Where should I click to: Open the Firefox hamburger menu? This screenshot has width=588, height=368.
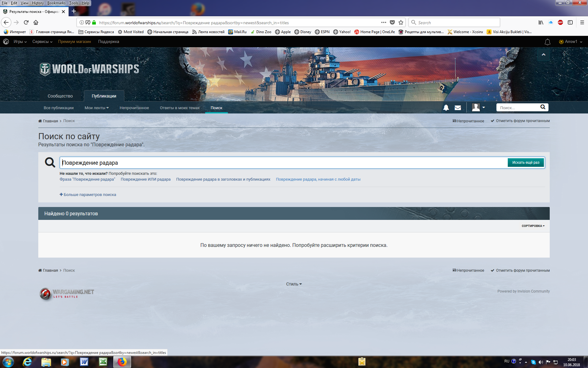click(x=582, y=22)
